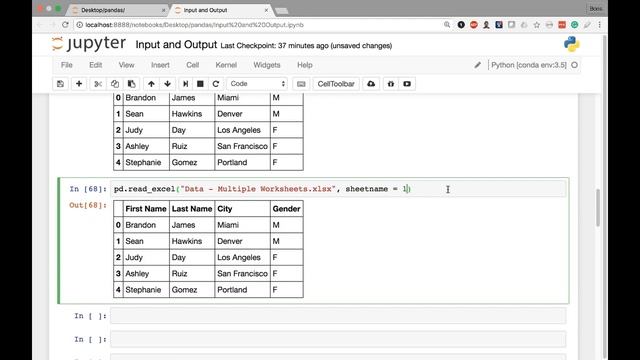Click the Out[68] prompt label

88,205
